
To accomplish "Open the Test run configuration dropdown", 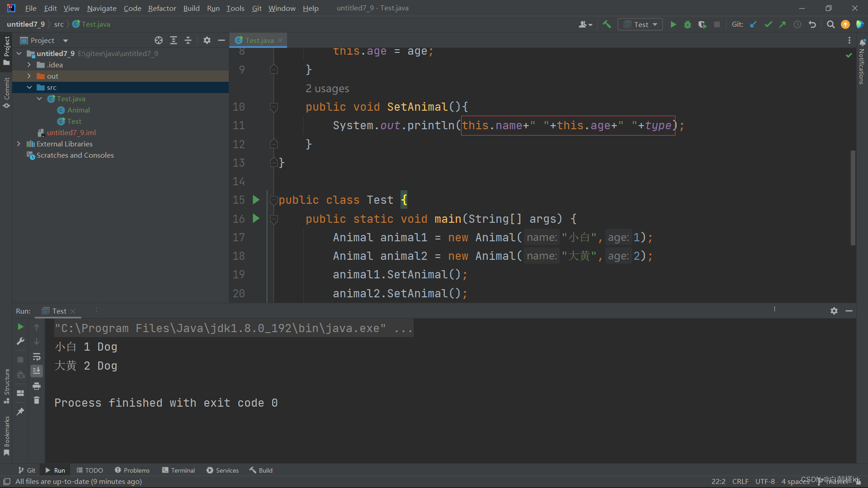I will [x=640, y=24].
